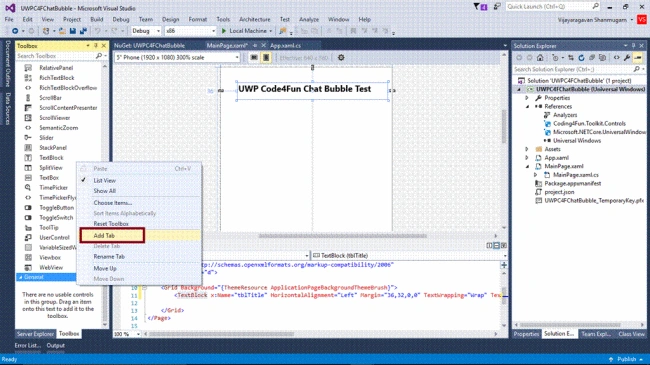Click the Navigate Backward toolbar icon

[x=15, y=31]
